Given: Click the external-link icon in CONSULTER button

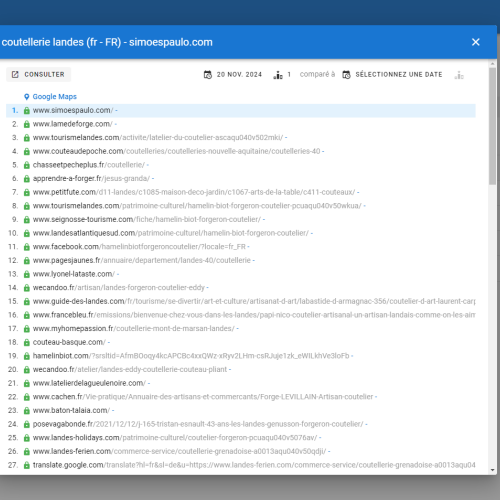Looking at the screenshot, I should pos(15,74).
